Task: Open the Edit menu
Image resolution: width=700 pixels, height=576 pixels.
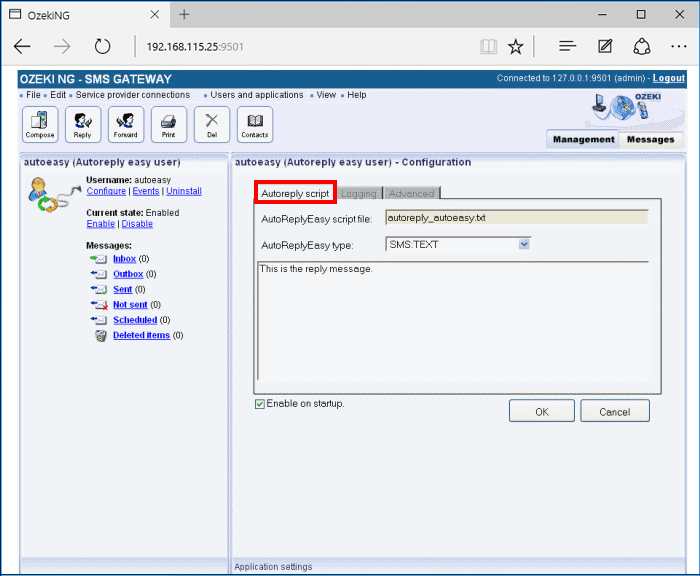Action: click(x=58, y=95)
